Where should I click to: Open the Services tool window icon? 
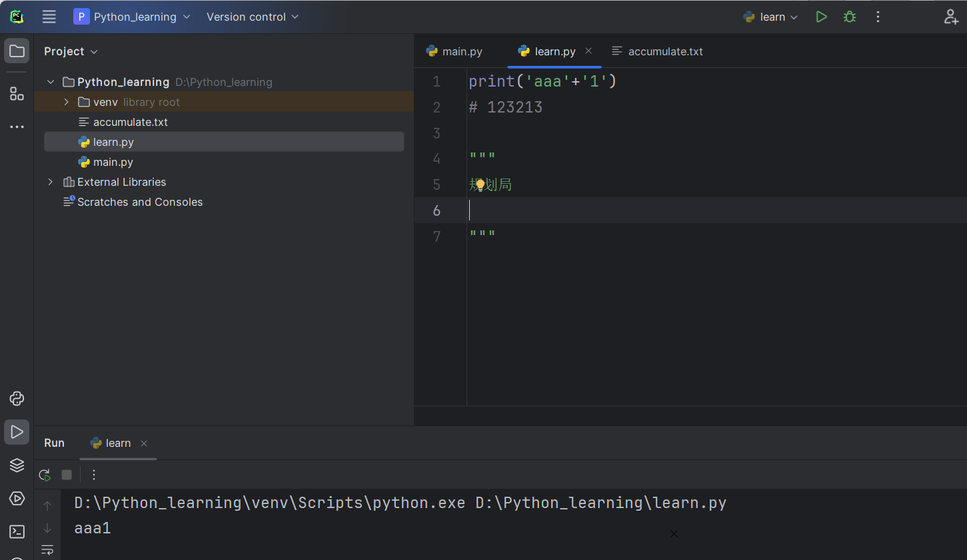[17, 498]
